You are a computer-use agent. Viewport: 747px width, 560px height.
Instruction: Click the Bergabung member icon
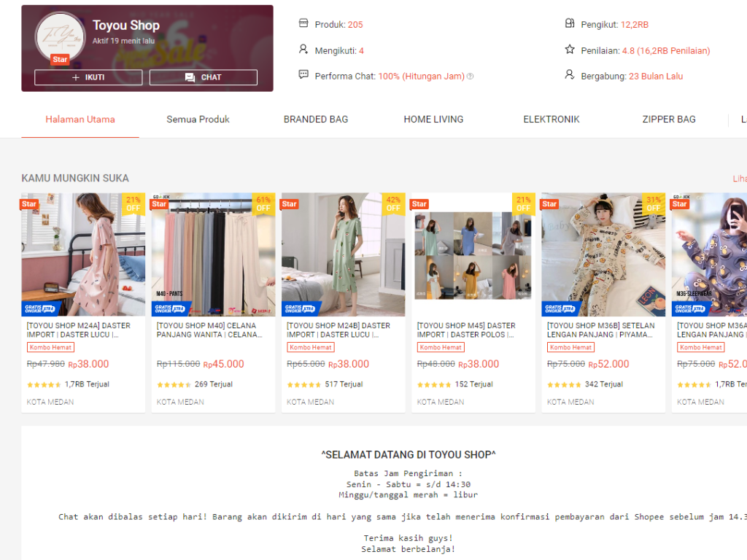point(569,75)
